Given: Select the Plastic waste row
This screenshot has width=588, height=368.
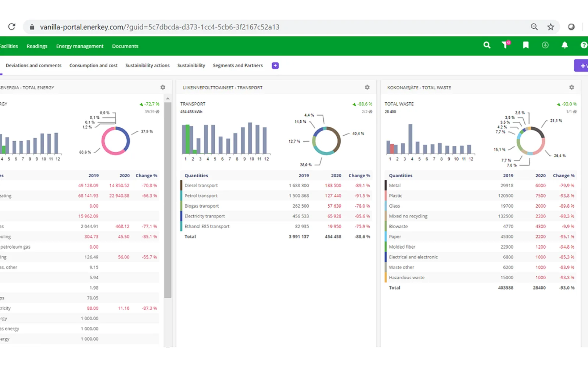Looking at the screenshot, I should (x=480, y=196).
